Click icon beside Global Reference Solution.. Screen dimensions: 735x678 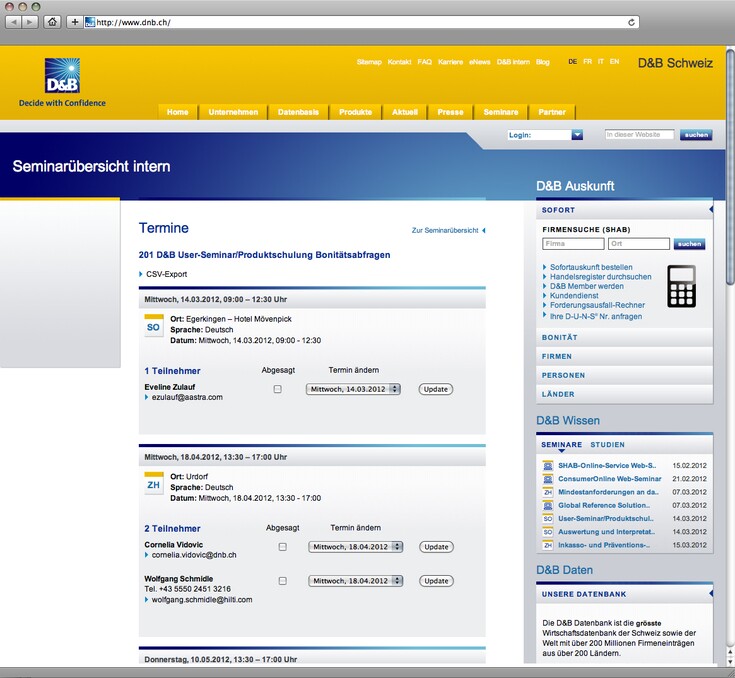click(x=548, y=505)
